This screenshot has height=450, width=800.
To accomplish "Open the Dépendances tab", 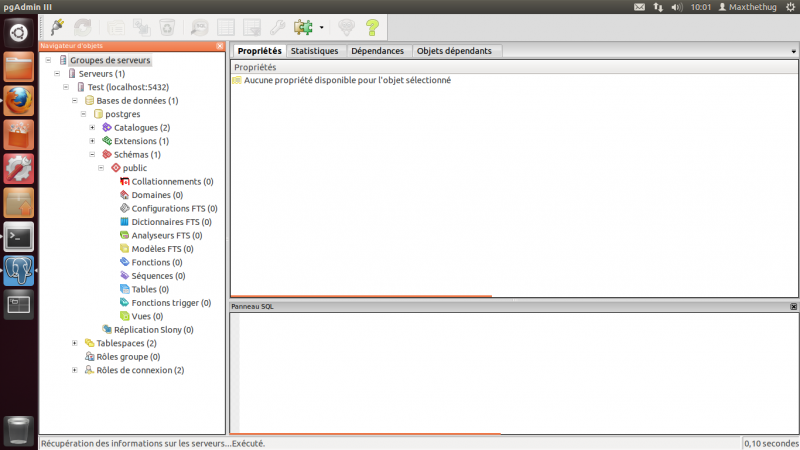I will (377, 51).
